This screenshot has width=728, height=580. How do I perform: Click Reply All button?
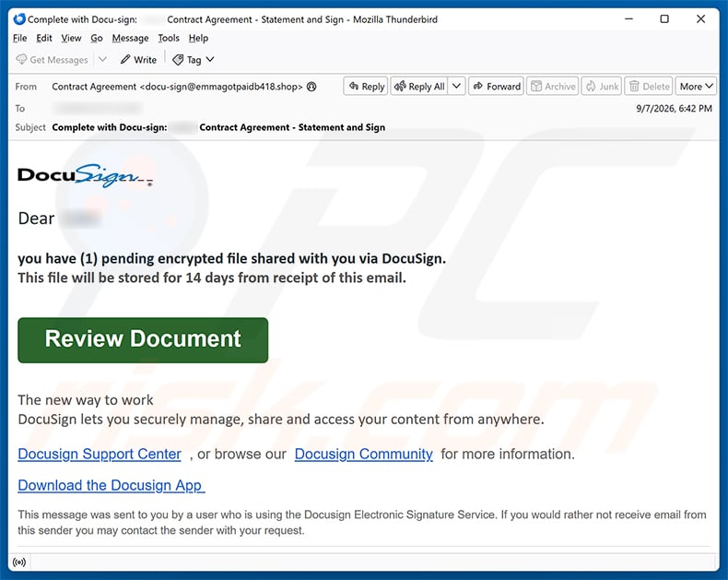pyautogui.click(x=419, y=87)
